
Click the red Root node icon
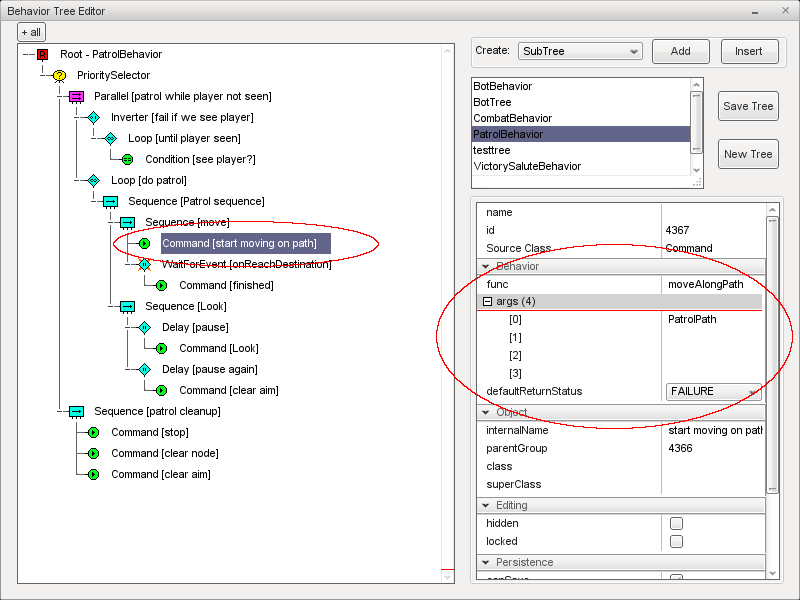click(43, 54)
